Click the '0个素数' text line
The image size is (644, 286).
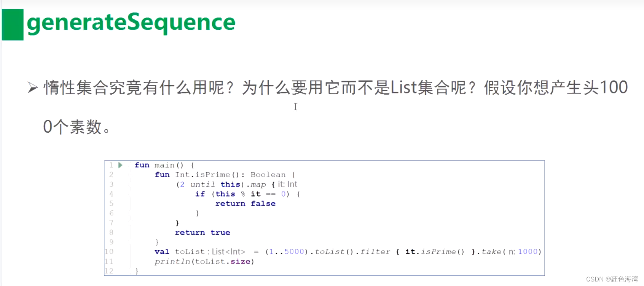[76, 127]
